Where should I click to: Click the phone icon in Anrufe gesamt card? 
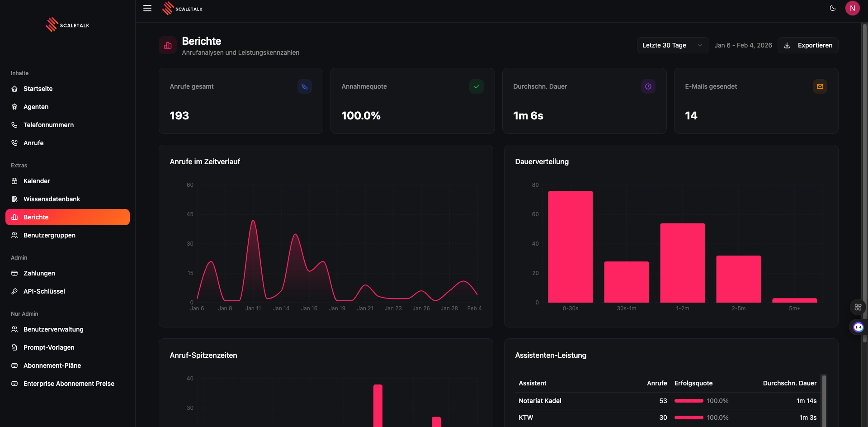coord(305,86)
